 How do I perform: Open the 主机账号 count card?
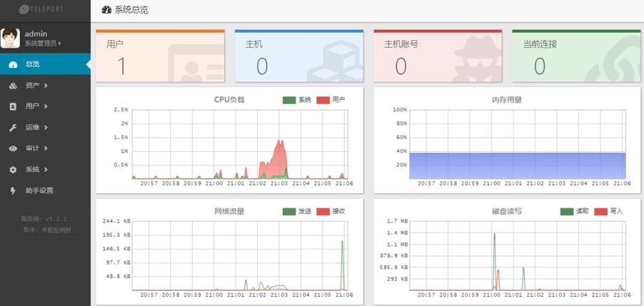pyautogui.click(x=438, y=56)
